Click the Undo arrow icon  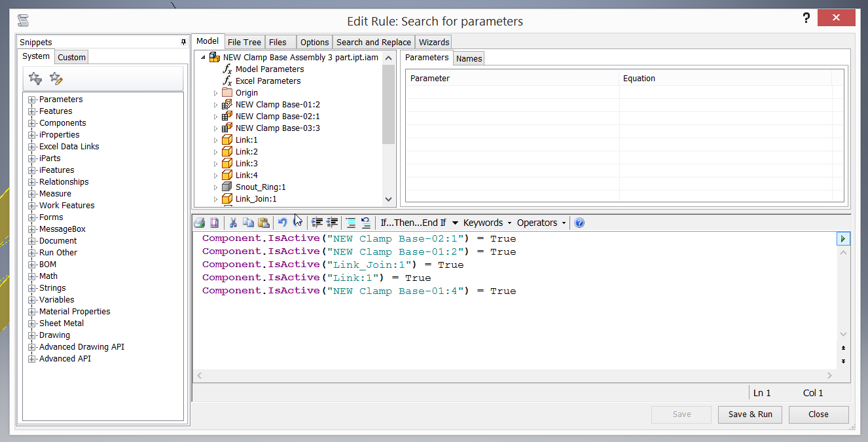(x=282, y=223)
